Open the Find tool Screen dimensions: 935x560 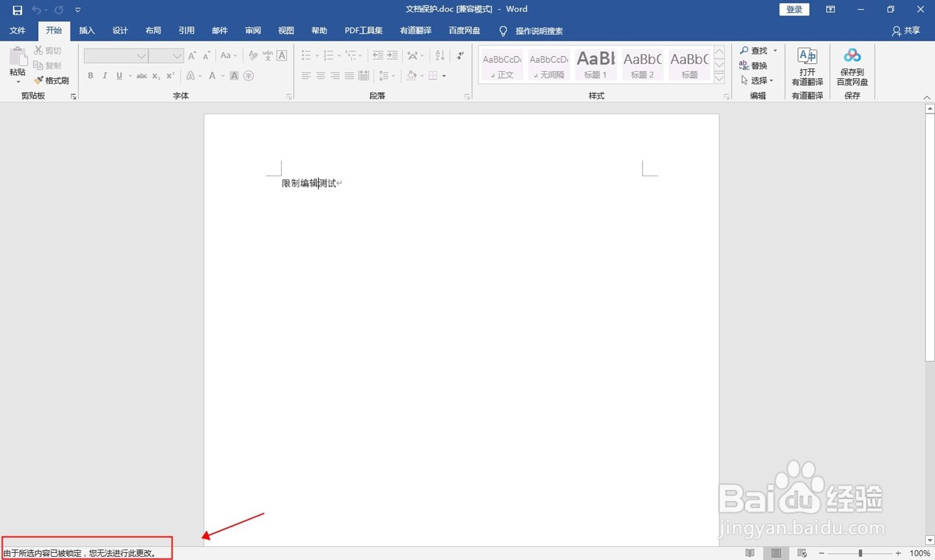tap(756, 50)
